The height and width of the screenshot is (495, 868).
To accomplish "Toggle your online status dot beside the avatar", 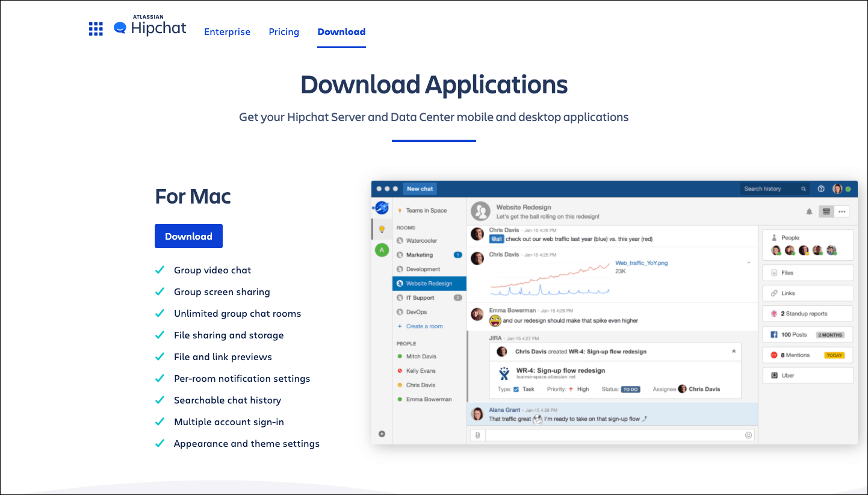I will (x=848, y=188).
